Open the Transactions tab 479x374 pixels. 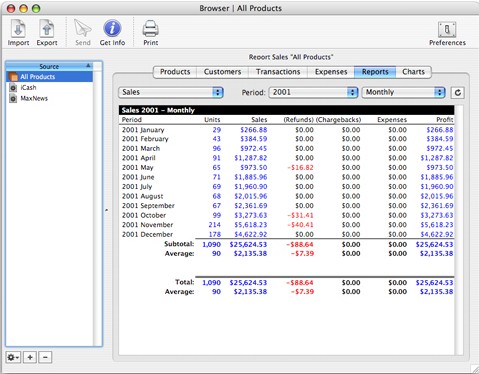[278, 72]
